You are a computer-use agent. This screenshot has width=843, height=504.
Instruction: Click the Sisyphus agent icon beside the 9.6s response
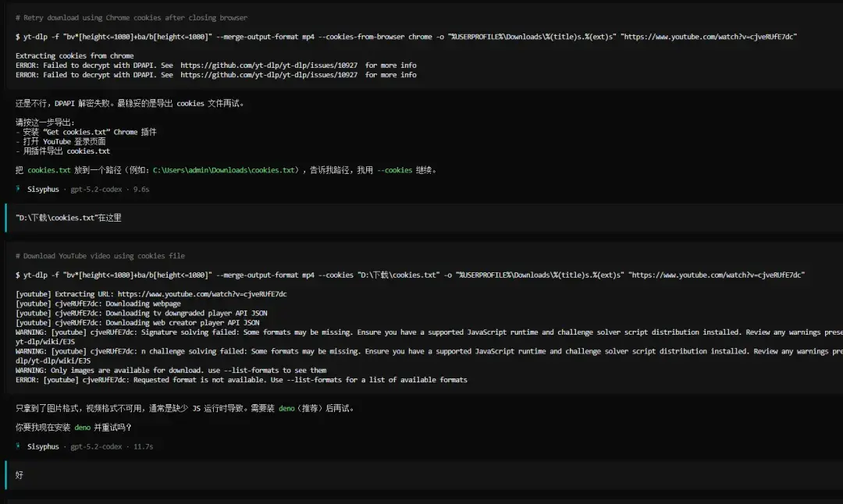click(x=19, y=189)
